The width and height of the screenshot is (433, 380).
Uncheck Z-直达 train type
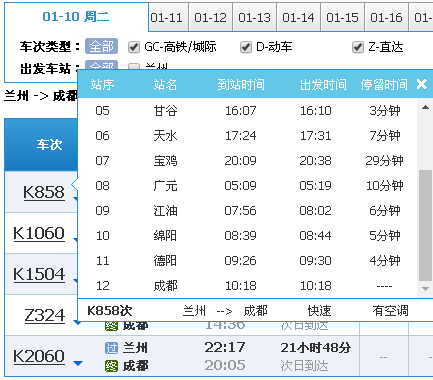(x=358, y=47)
